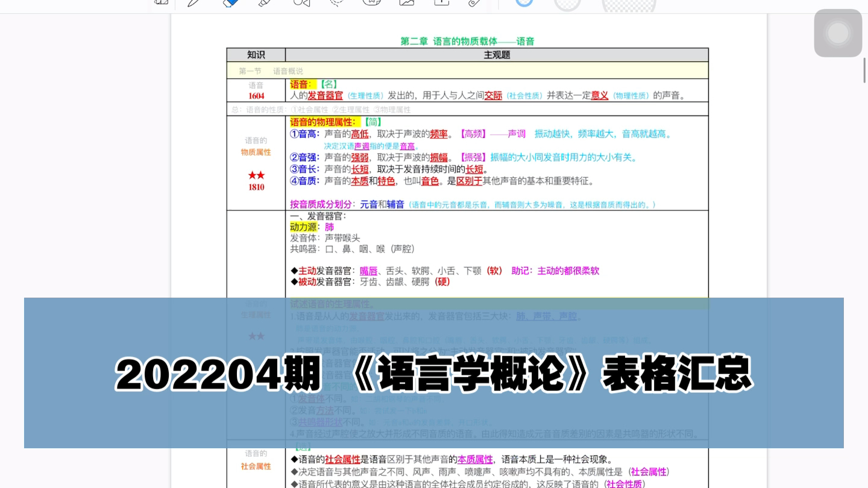Viewport: 868px width, 488px height.
Task: Click the tag 【振强】
Action: [x=473, y=157]
